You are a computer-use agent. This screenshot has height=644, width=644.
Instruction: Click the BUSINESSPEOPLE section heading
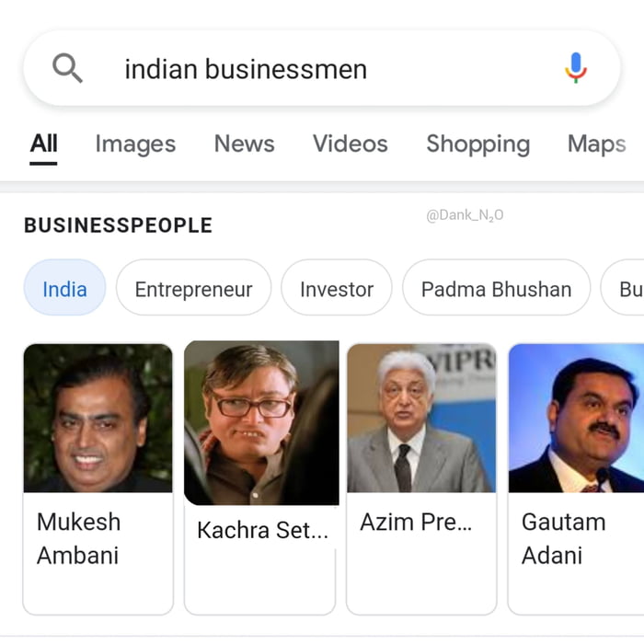coord(118,225)
